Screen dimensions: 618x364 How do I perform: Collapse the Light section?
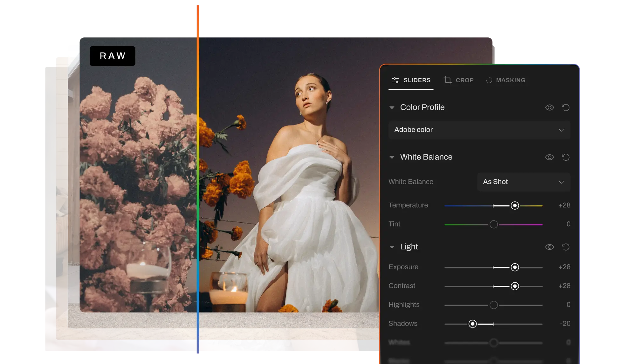click(392, 247)
